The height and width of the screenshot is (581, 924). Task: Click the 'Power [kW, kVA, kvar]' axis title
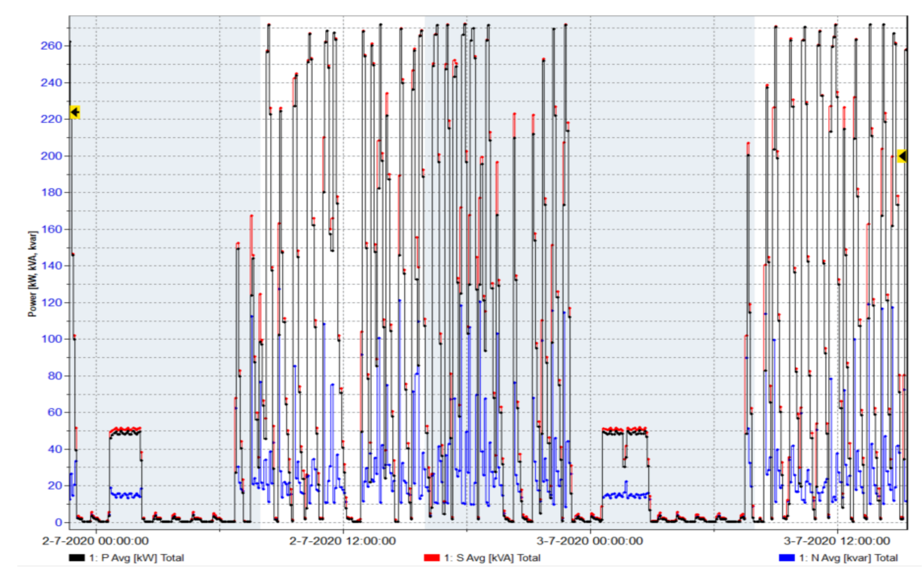click(33, 274)
